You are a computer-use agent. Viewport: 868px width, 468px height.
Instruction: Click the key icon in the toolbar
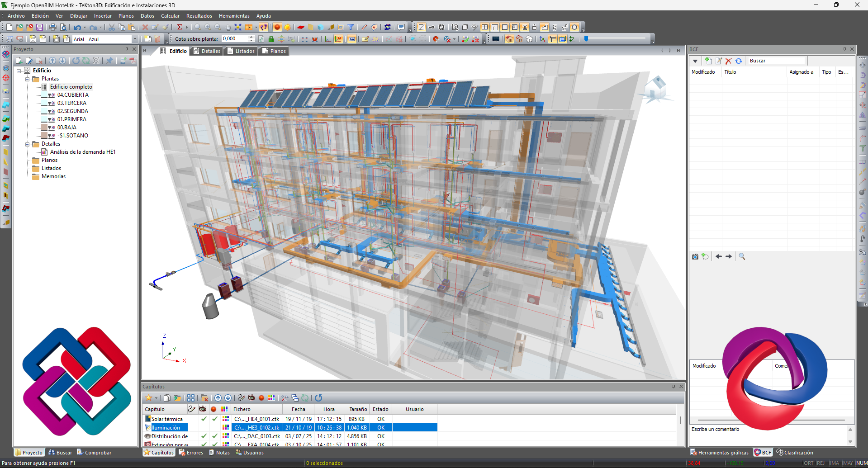click(x=432, y=27)
